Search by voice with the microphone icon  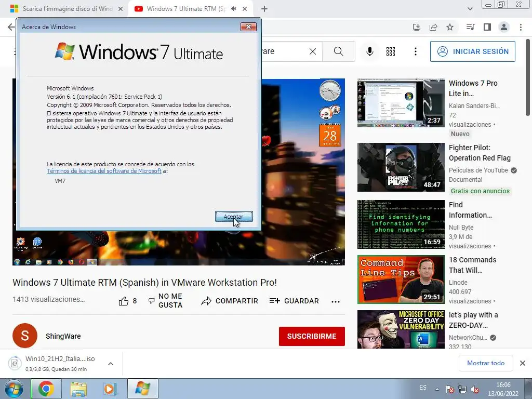(x=370, y=51)
